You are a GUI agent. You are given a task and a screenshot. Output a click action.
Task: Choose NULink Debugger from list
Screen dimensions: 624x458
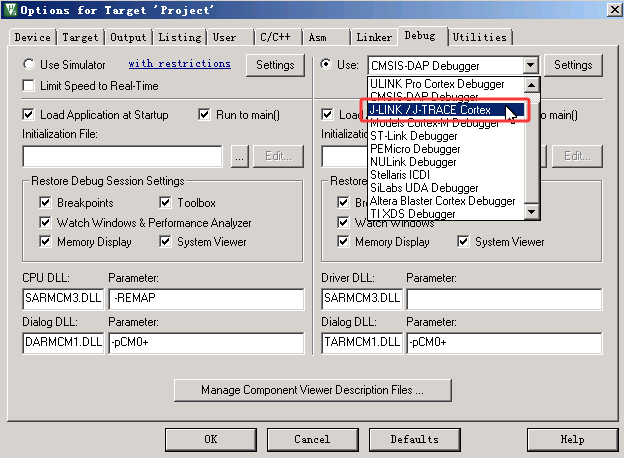point(447,162)
